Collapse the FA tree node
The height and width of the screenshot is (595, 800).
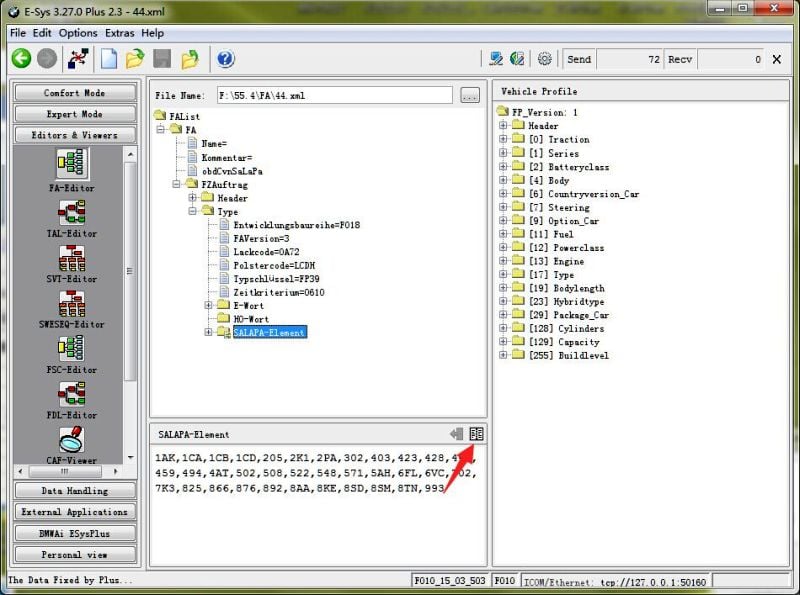pyautogui.click(x=160, y=130)
